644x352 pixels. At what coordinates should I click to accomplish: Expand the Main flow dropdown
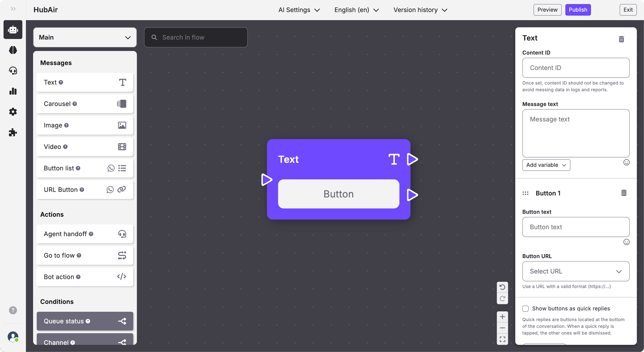[x=85, y=37]
